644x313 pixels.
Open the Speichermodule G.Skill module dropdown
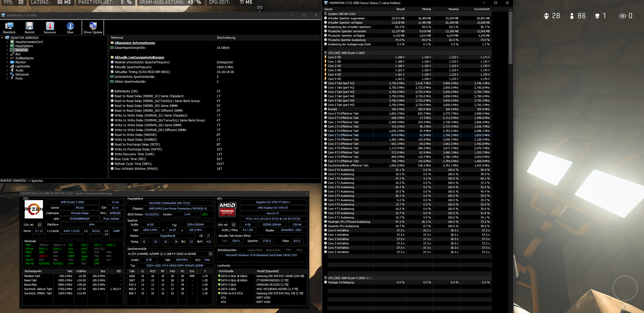[210, 254]
